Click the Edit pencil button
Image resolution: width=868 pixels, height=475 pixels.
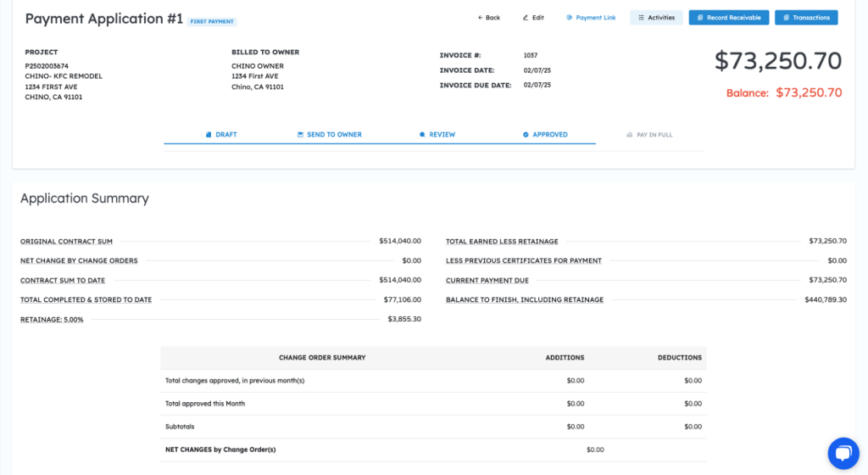tap(533, 18)
